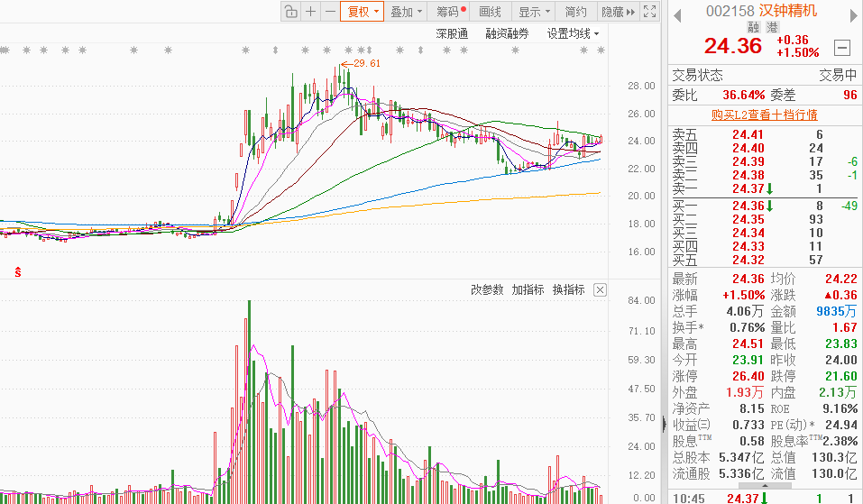This screenshot has width=863, height=504.
Task: Click the 84.00 volume axis label
Action: pos(641,300)
